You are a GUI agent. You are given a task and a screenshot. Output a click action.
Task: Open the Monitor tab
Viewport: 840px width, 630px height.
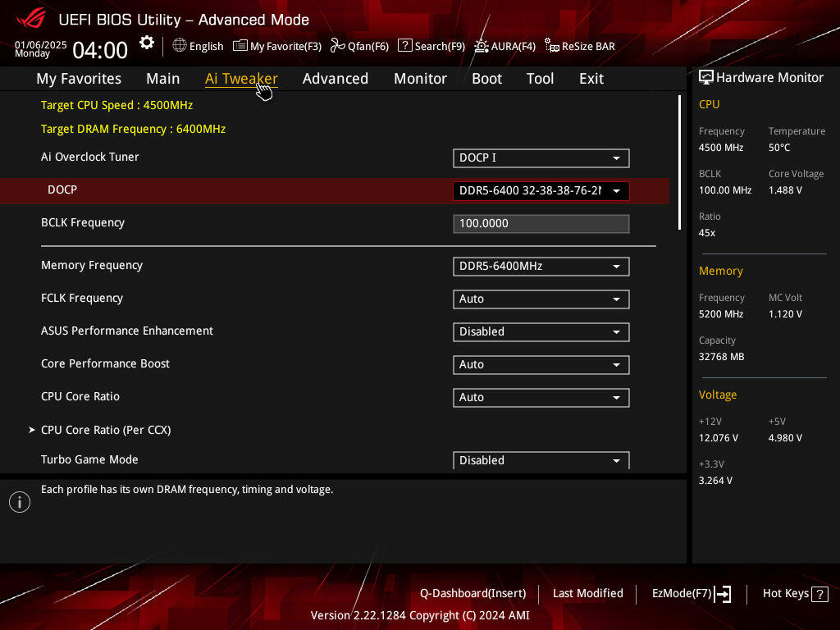coord(421,79)
